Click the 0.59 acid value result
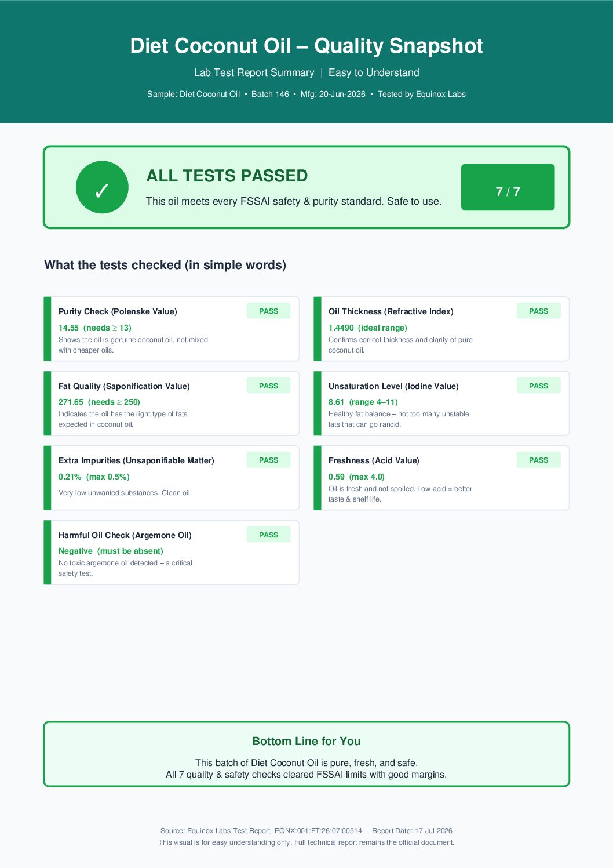This screenshot has height=868, width=613. [x=337, y=477]
